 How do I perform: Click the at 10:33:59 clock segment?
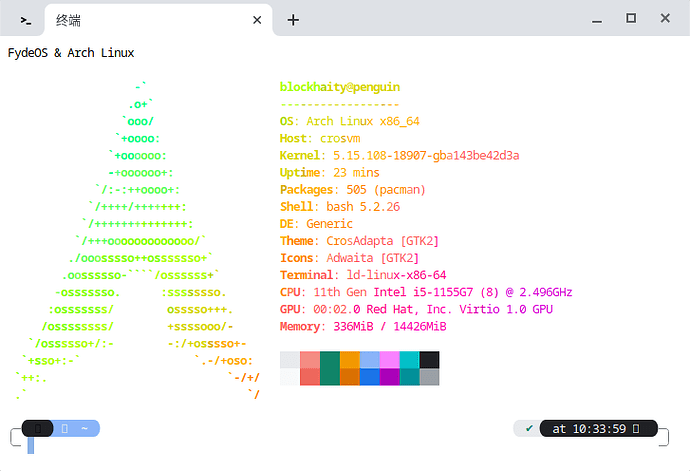pyautogui.click(x=598, y=428)
